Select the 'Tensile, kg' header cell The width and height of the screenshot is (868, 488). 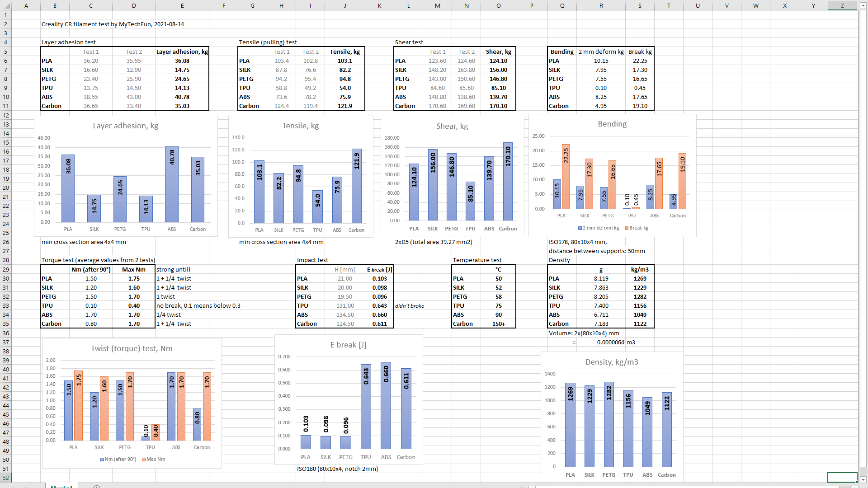pos(345,52)
